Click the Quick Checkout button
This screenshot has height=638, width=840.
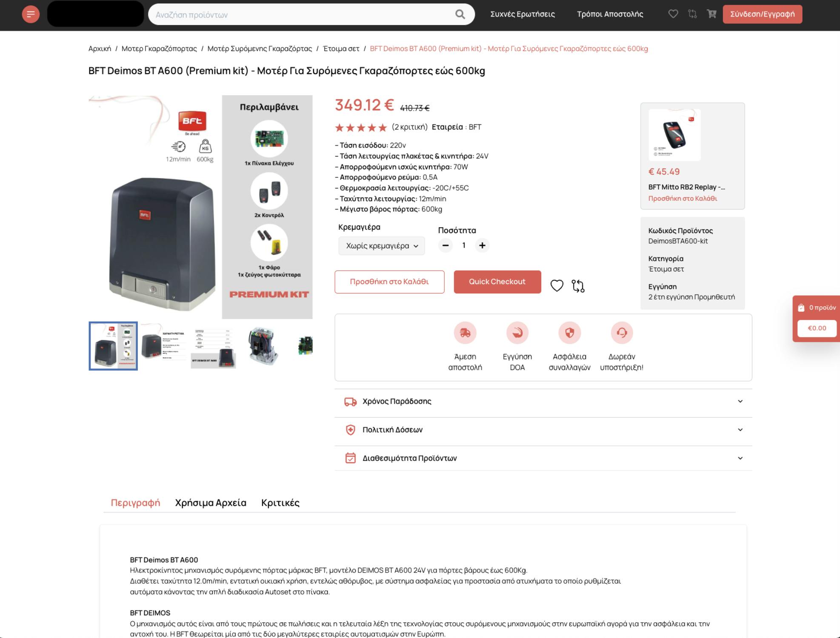click(497, 282)
